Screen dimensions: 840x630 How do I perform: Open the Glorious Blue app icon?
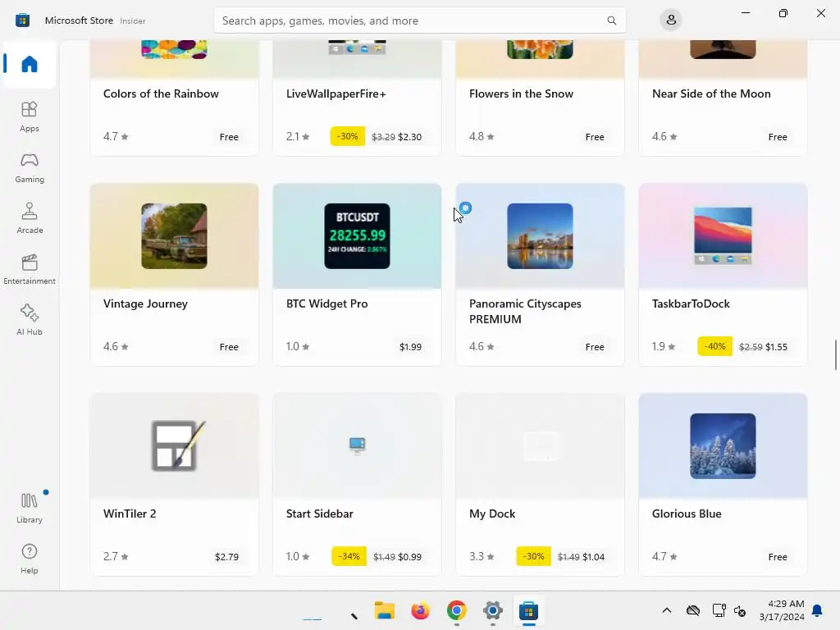(x=723, y=445)
